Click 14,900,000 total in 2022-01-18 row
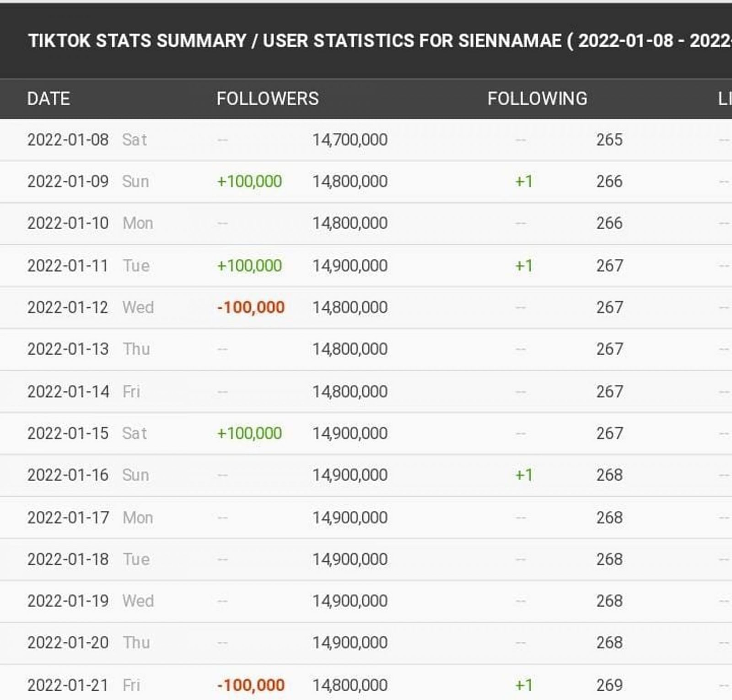Screen dimensions: 732x700 tap(350, 559)
